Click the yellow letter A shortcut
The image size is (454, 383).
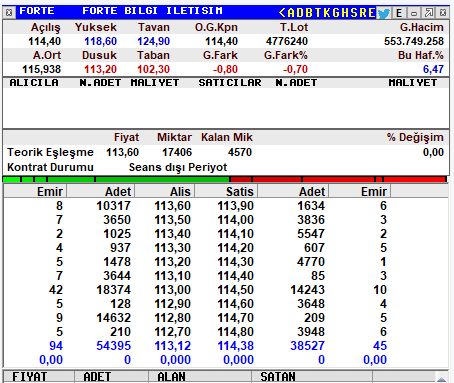291,13
